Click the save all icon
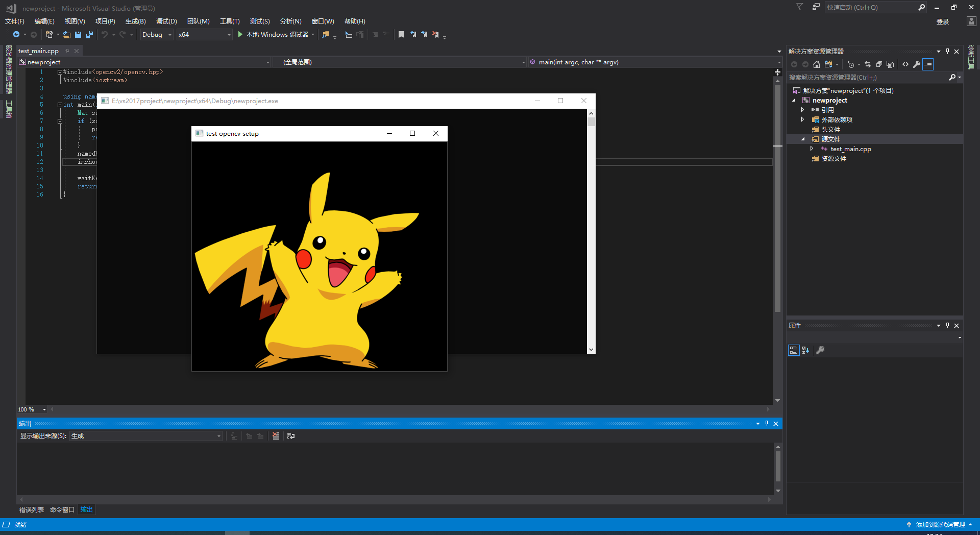Image resolution: width=980 pixels, height=535 pixels. 89,35
